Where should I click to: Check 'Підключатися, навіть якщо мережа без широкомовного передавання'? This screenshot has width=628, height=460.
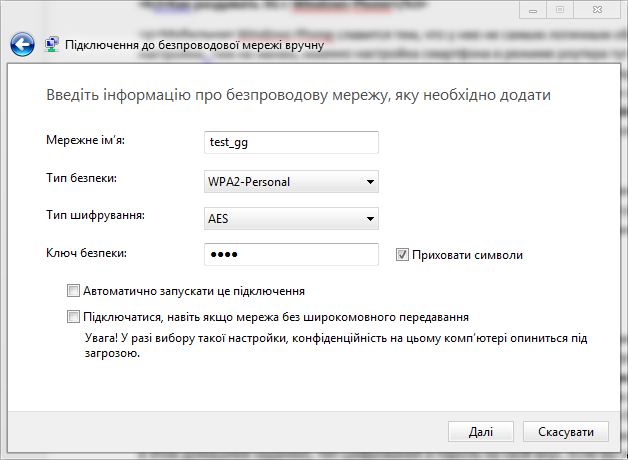point(72,317)
